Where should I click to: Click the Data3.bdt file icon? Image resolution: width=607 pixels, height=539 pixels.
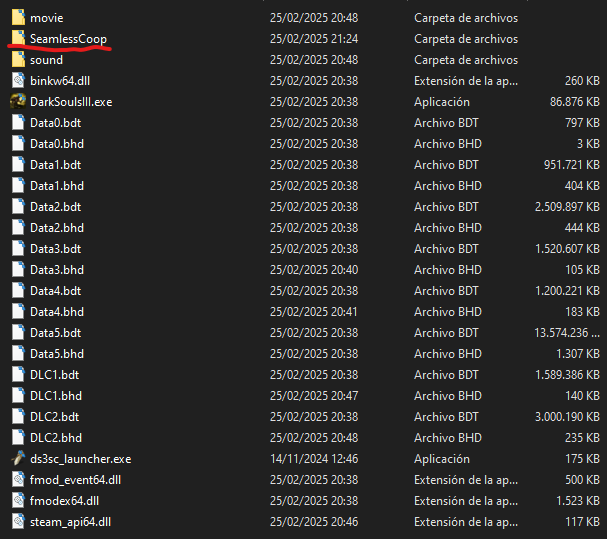click(18, 249)
